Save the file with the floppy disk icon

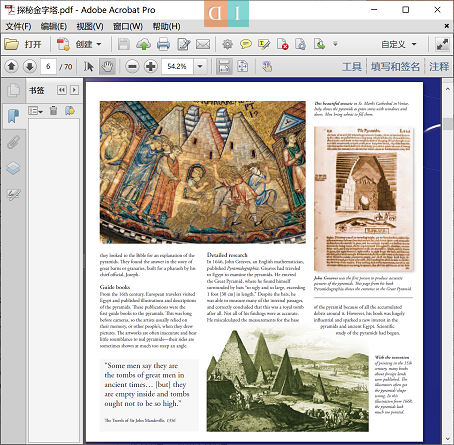124,44
